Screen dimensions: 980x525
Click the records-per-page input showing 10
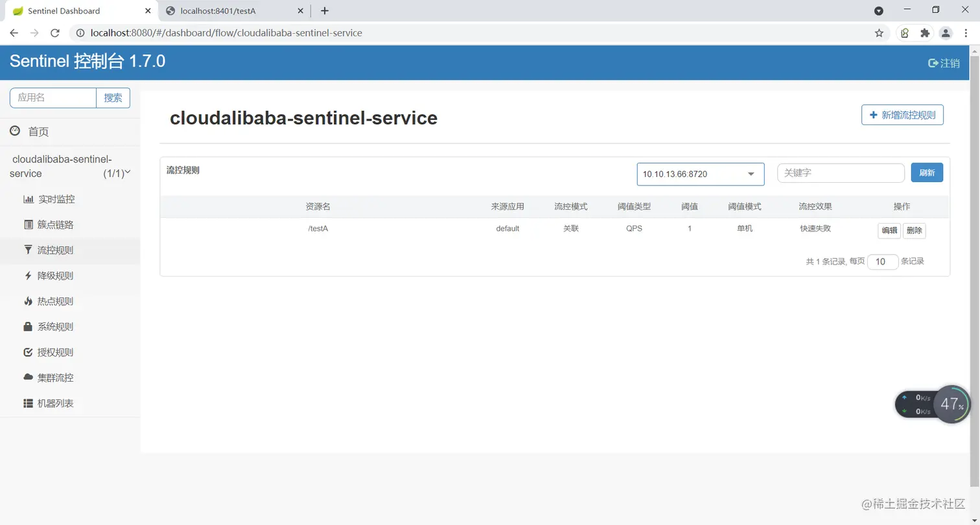tap(883, 262)
